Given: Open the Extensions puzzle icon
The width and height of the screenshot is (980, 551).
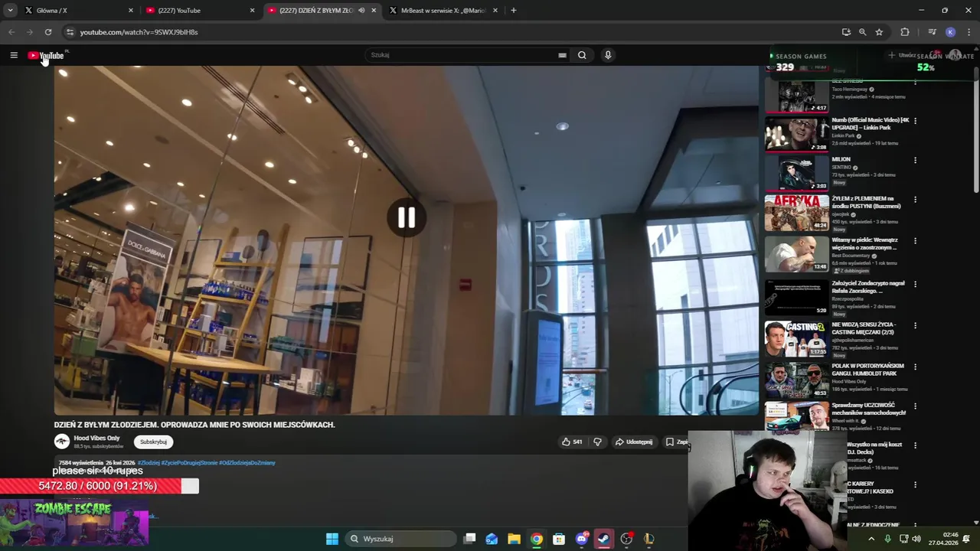Looking at the screenshot, I should pyautogui.click(x=905, y=32).
